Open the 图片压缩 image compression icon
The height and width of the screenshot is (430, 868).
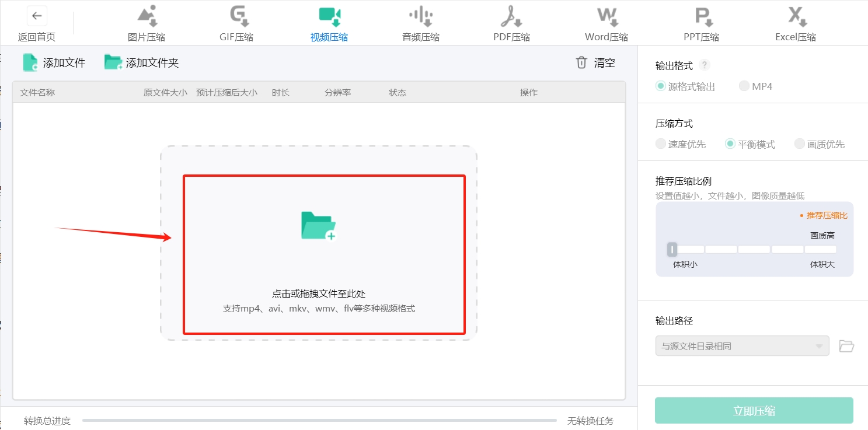(148, 16)
